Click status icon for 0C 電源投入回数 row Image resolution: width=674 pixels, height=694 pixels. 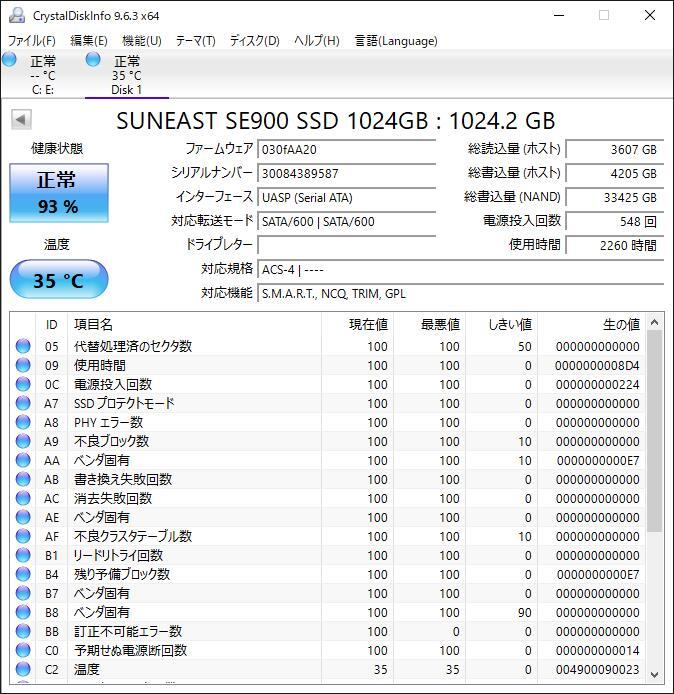coord(23,384)
